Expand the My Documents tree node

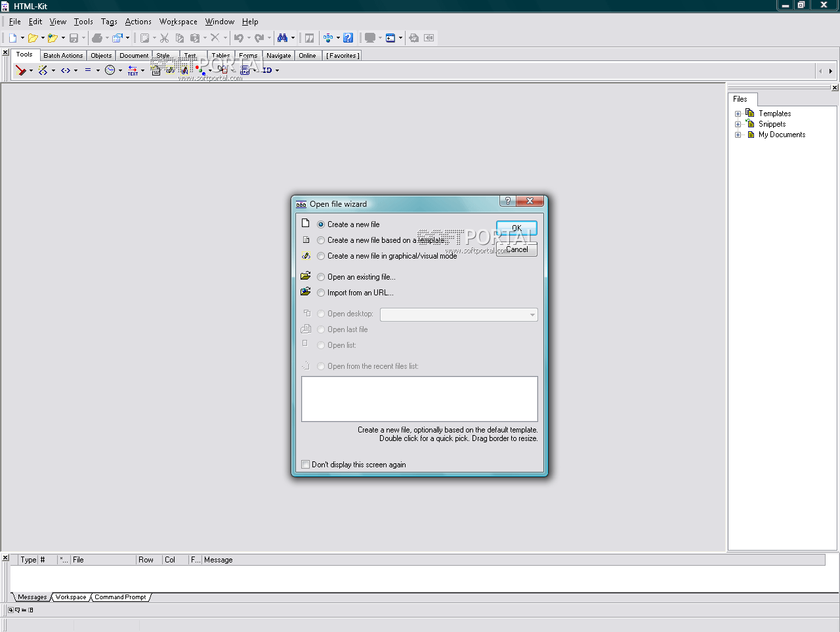738,135
